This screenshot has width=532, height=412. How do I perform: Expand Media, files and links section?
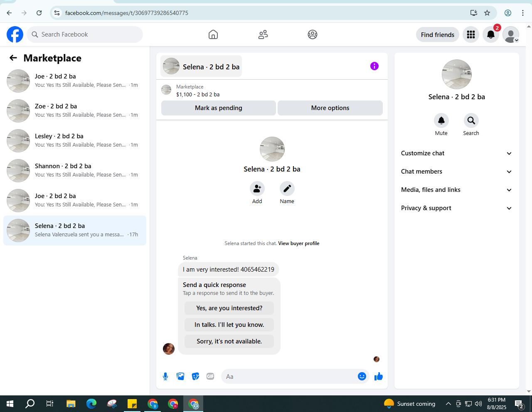456,190
